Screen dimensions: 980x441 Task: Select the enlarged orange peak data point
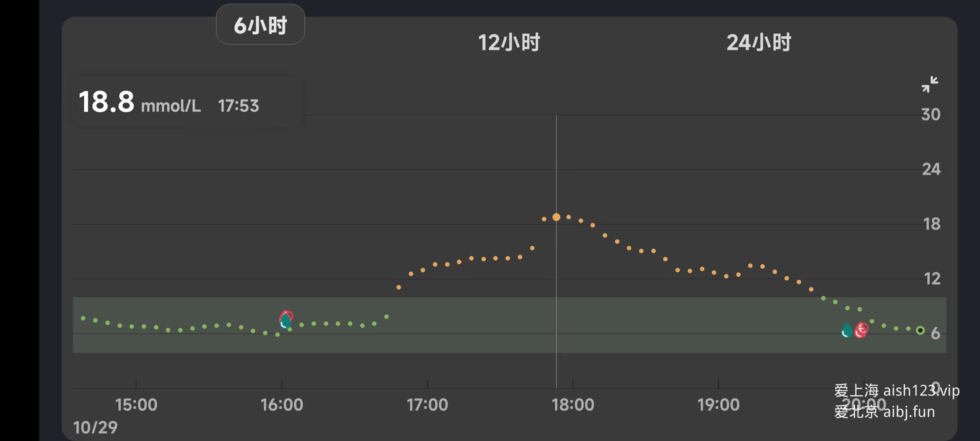point(556,217)
